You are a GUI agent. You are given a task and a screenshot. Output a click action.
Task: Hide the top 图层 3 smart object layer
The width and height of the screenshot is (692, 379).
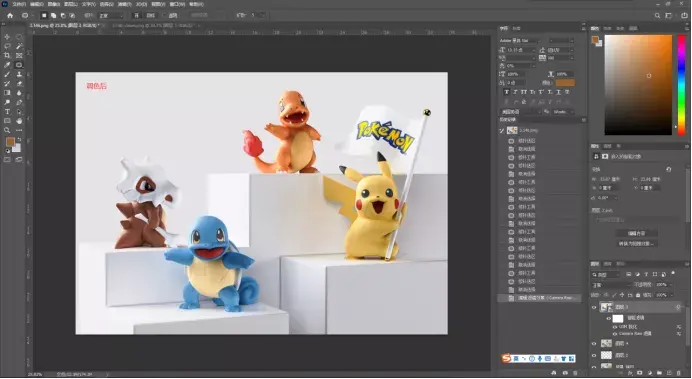(x=594, y=308)
